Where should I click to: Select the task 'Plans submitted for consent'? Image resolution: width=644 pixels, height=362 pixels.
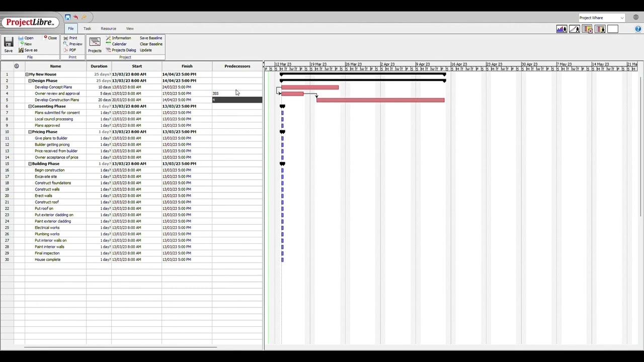(57, 113)
